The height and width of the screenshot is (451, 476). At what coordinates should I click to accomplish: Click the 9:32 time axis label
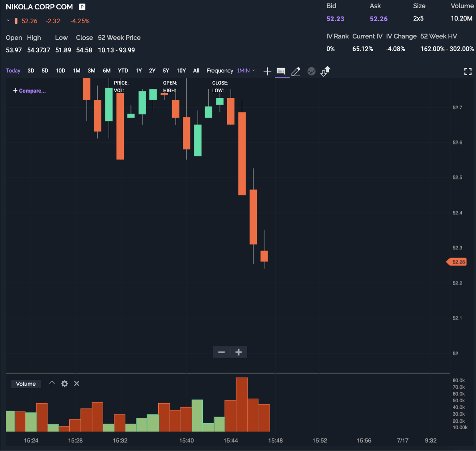(x=430, y=440)
